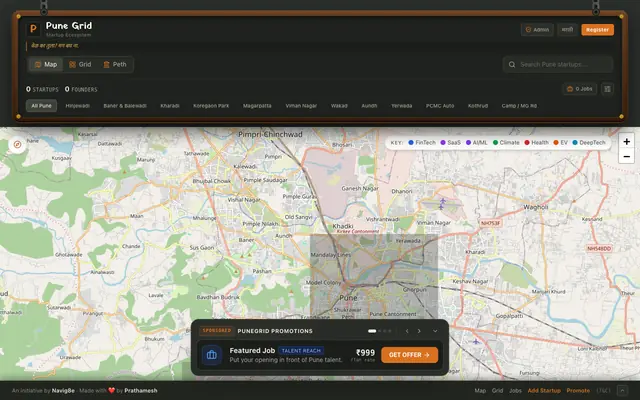Collapse the promotions panel chevron
This screenshot has height=400, width=640.
435,331
